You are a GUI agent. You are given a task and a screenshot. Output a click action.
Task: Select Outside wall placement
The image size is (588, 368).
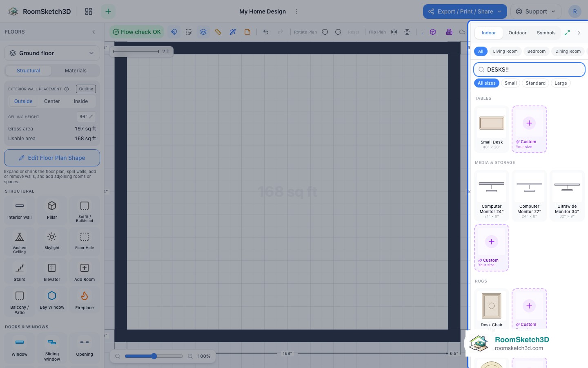tap(23, 101)
